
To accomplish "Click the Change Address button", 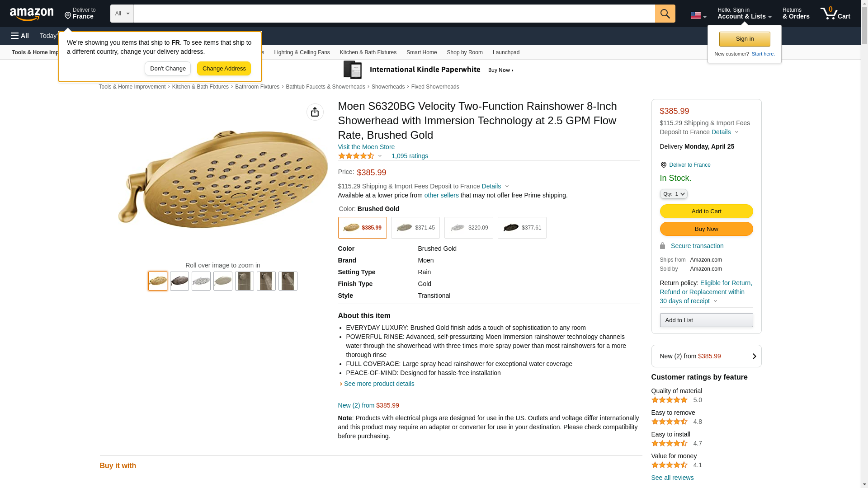I will coord(224,69).
